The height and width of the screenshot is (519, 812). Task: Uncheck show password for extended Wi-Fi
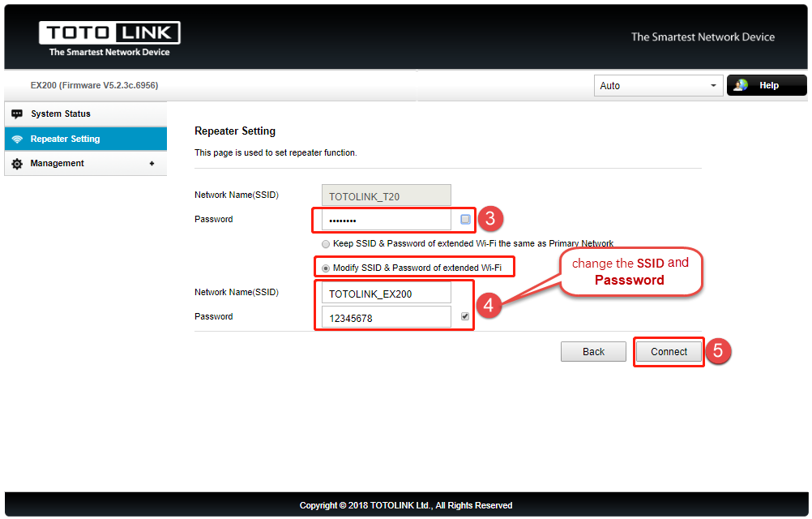[465, 316]
